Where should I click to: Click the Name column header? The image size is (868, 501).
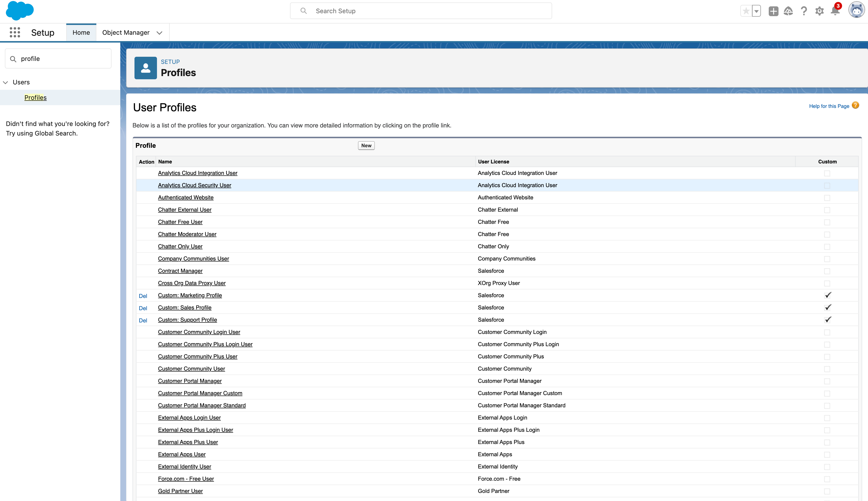tap(165, 162)
